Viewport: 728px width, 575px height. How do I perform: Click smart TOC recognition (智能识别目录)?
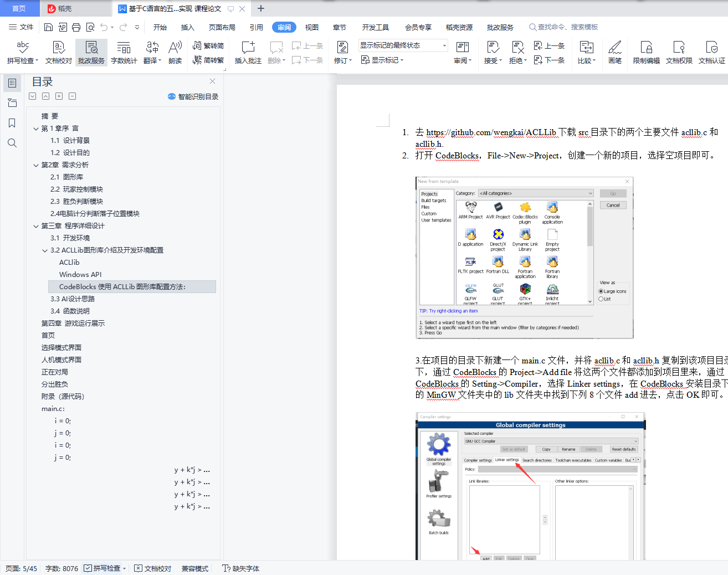click(193, 96)
